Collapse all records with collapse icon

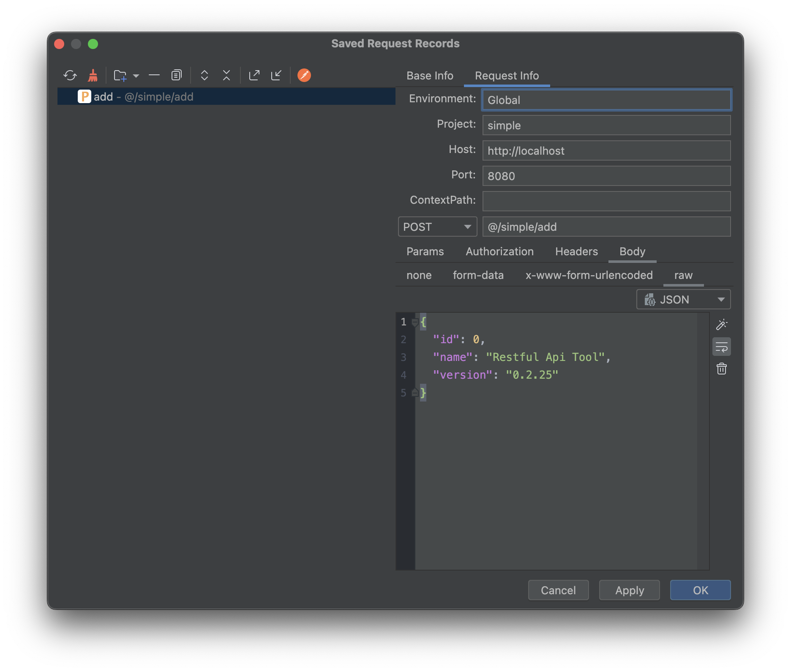226,75
